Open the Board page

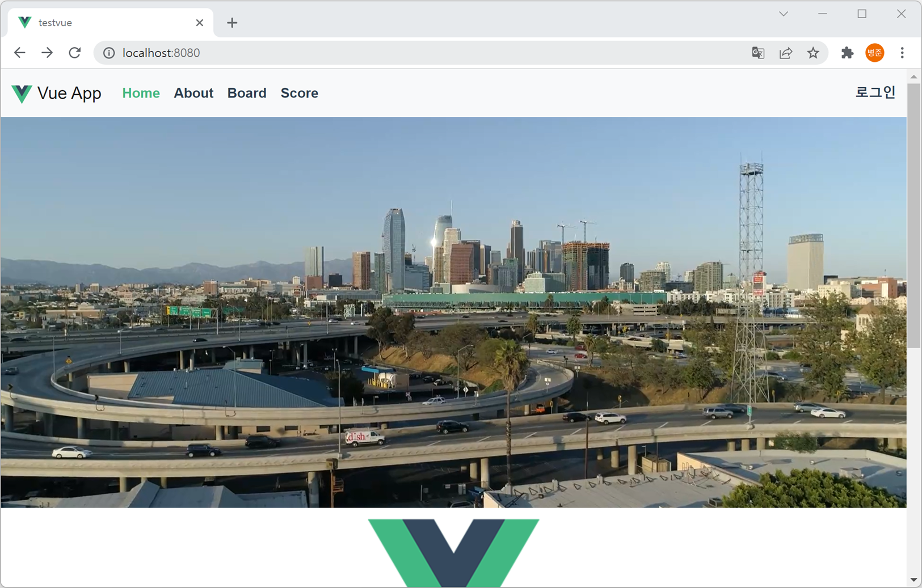click(247, 93)
